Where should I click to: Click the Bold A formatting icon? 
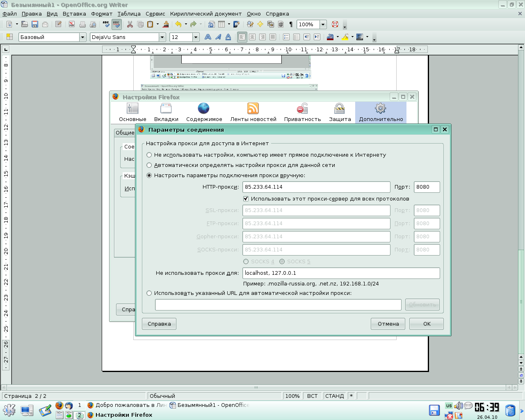click(208, 37)
